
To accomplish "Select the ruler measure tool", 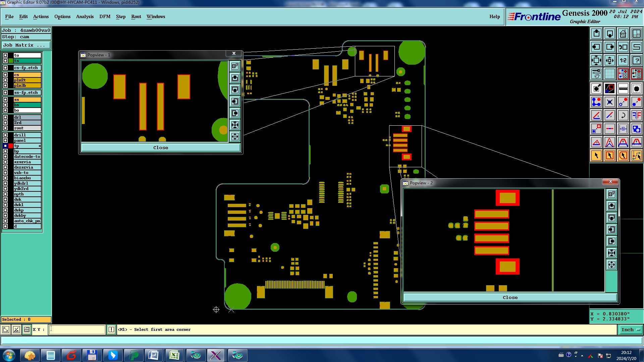I will [x=623, y=88].
